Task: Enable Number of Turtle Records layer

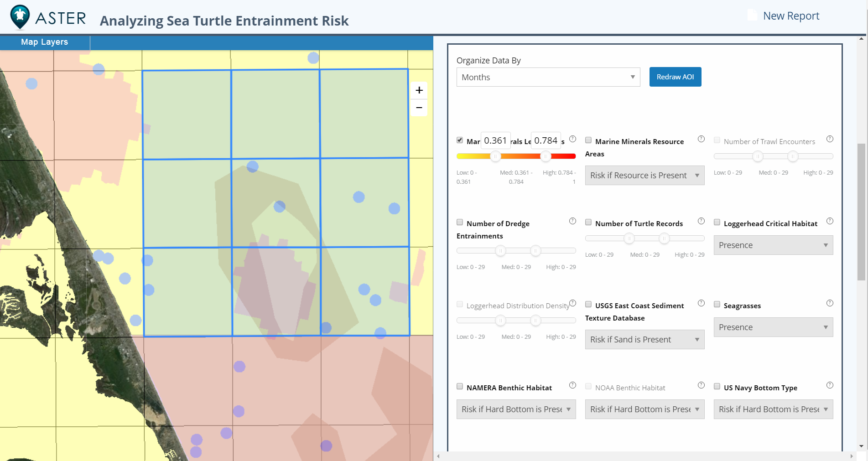Action: coord(588,223)
